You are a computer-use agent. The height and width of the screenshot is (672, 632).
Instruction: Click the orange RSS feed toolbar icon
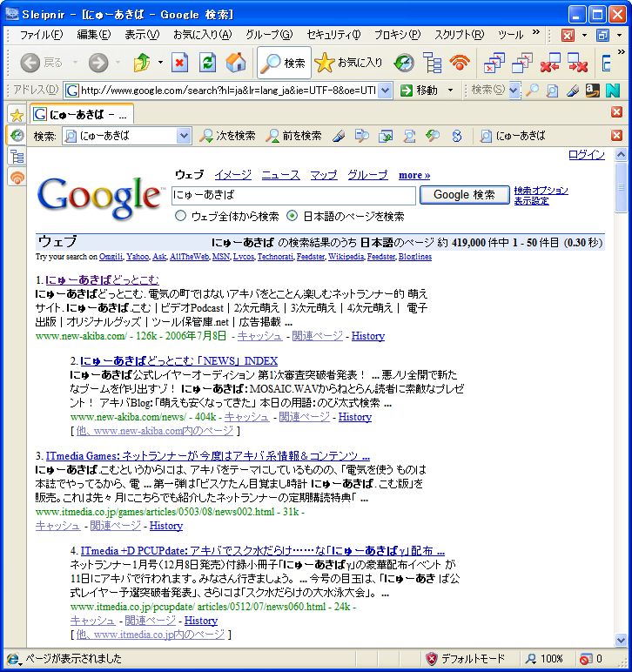click(460, 63)
